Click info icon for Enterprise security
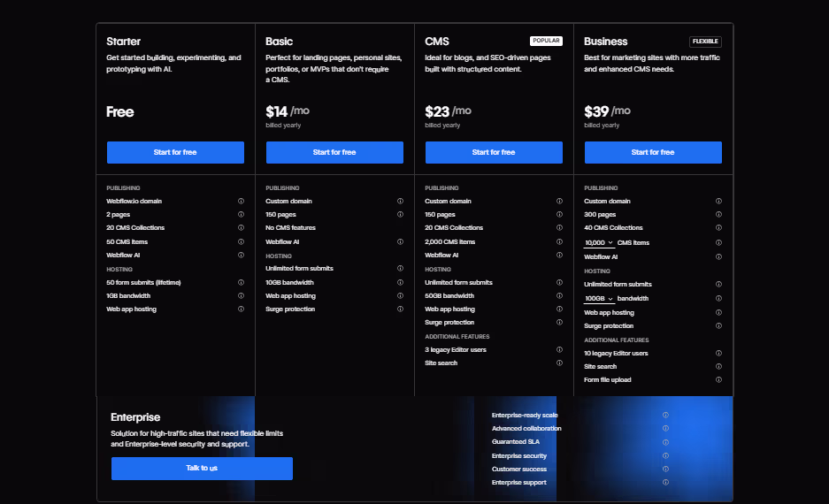The image size is (829, 504). pyautogui.click(x=665, y=455)
